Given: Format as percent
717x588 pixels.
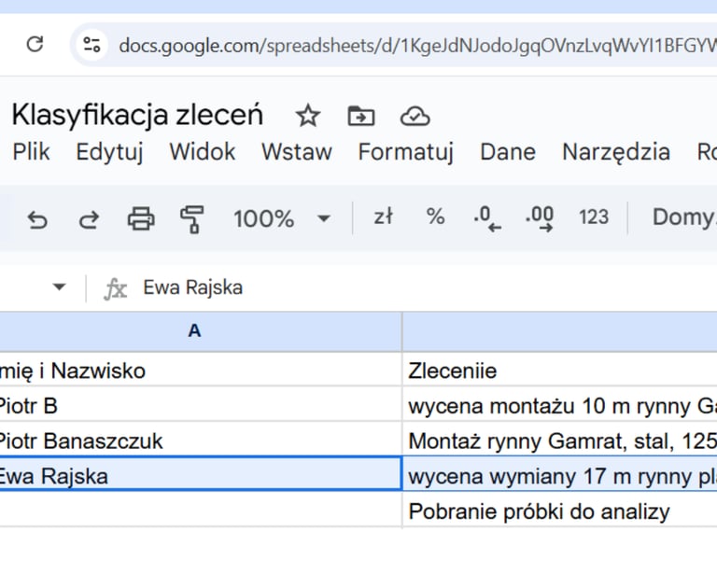Looking at the screenshot, I should (435, 217).
